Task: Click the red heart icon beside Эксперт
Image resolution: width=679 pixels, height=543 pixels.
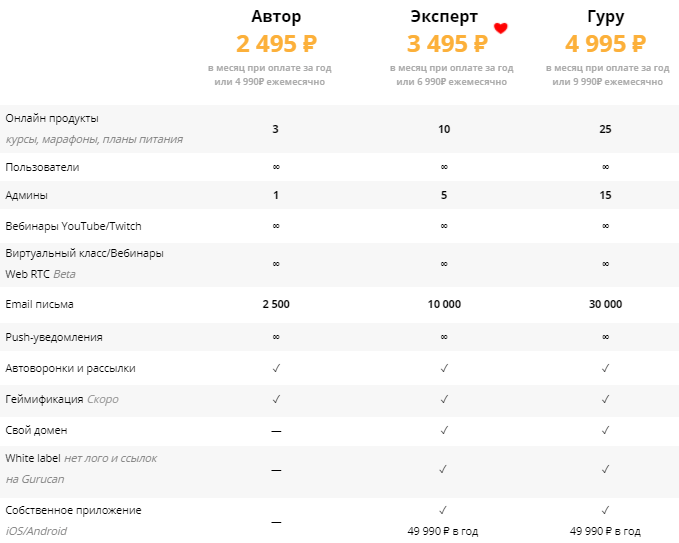Action: 501,28
